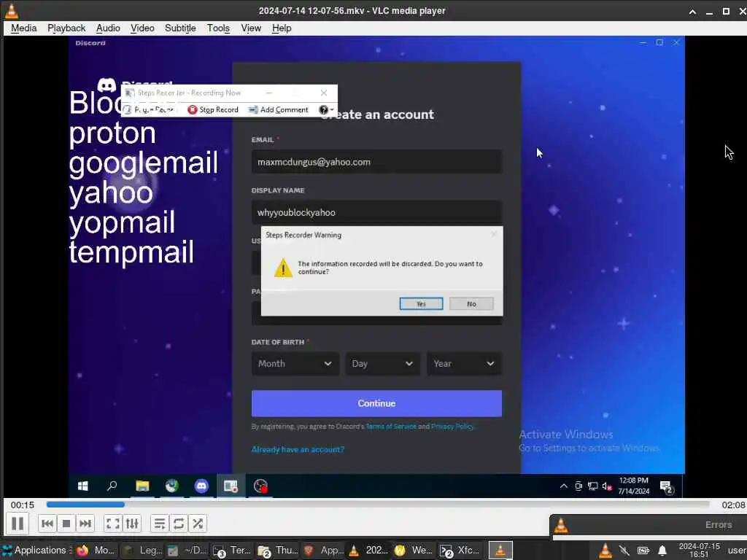Screen dimensions: 747x560
Task: Switch to Firefox 'Mo...' taskbar window
Action: point(96,551)
